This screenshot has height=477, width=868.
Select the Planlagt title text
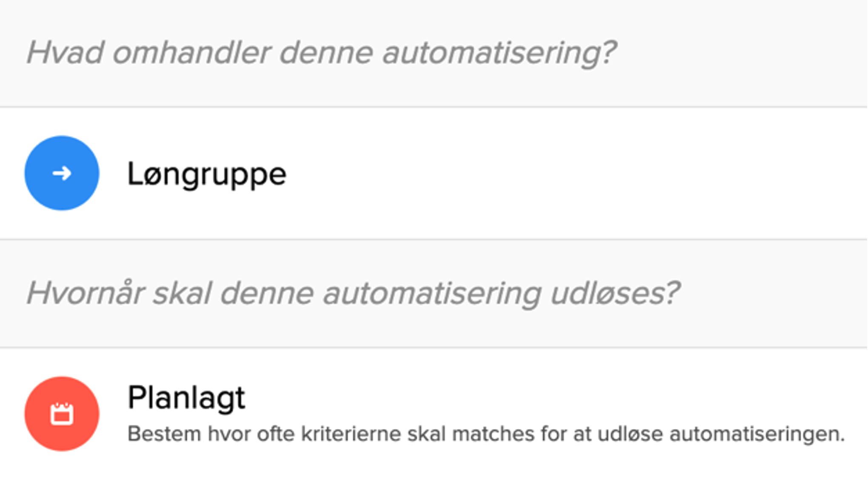(186, 397)
